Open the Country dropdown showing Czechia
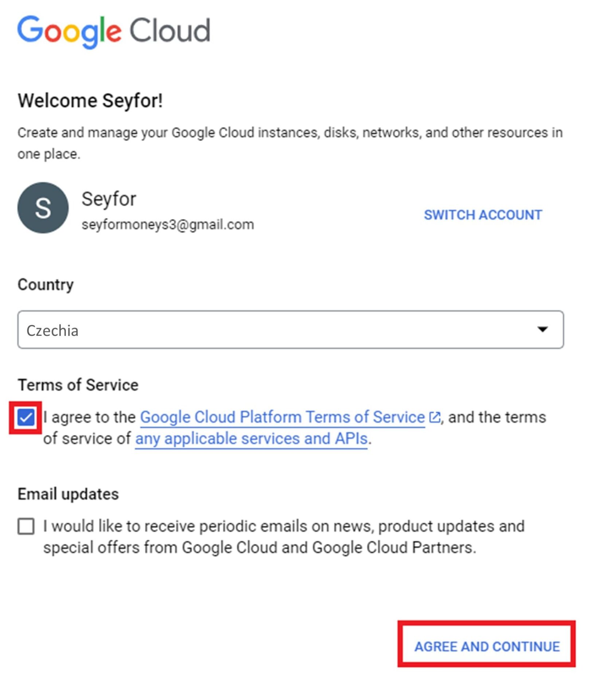 click(291, 330)
